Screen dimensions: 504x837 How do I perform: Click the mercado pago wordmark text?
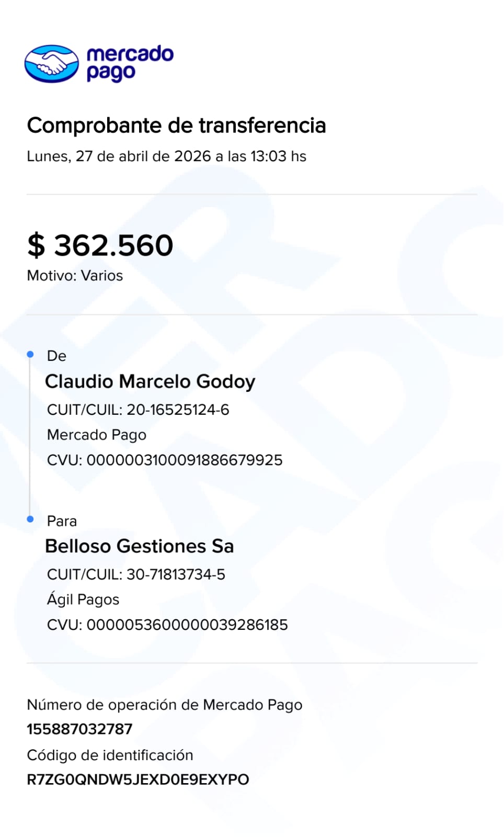pyautogui.click(x=130, y=63)
